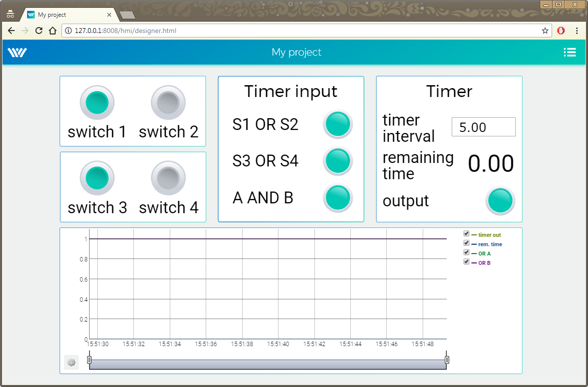The width and height of the screenshot is (588, 387).
Task: Click the A AND B indicator lamp
Action: (x=338, y=197)
